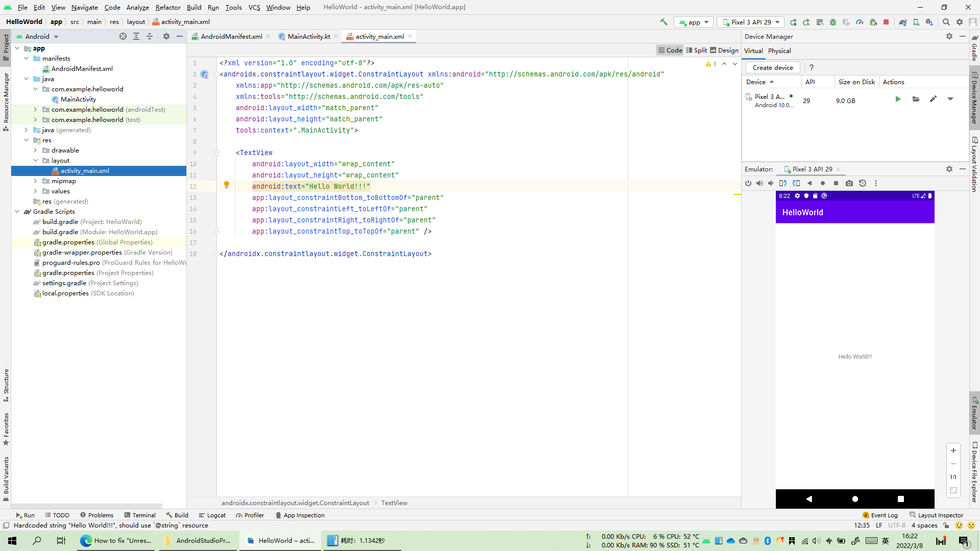Switch to MainActivity.kt editor tab
This screenshot has height=551, width=980.
click(308, 36)
